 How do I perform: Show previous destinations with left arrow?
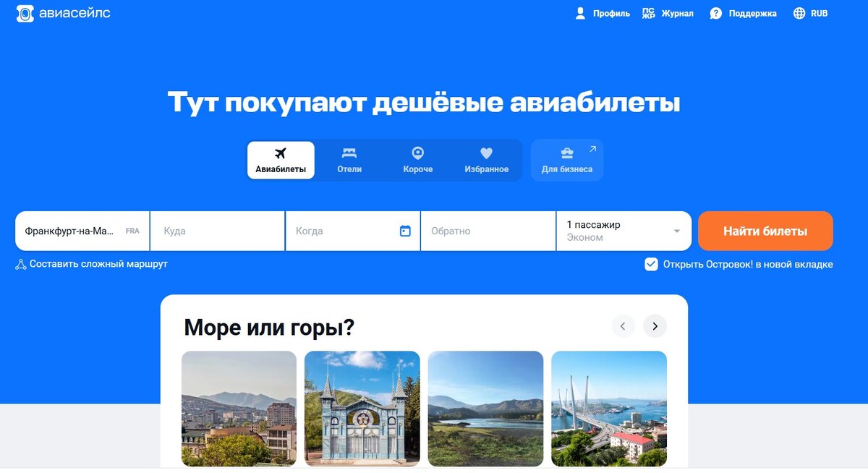point(623,326)
